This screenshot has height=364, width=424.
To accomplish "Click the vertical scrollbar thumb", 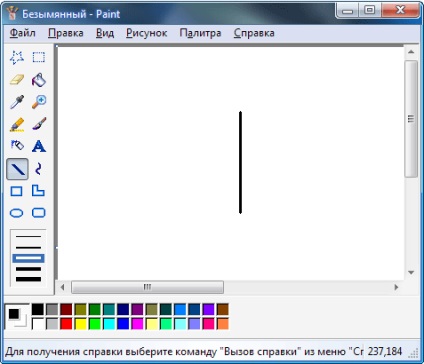I will [x=411, y=119].
